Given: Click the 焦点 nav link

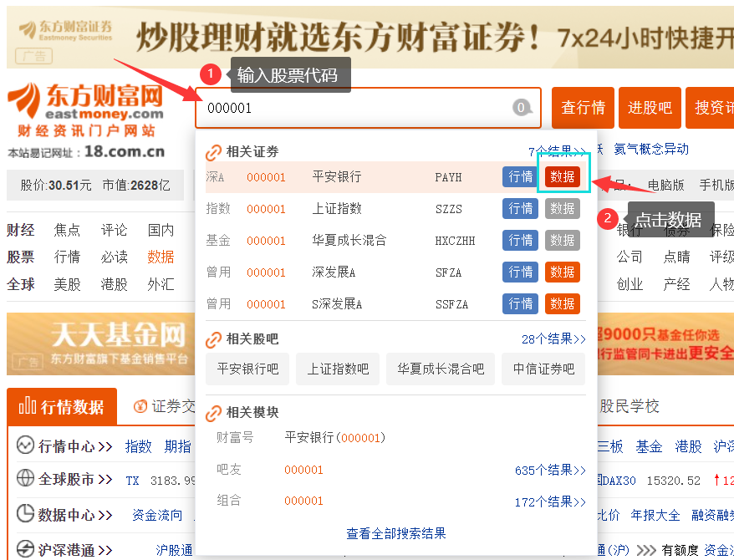Looking at the screenshot, I should pyautogui.click(x=67, y=230).
